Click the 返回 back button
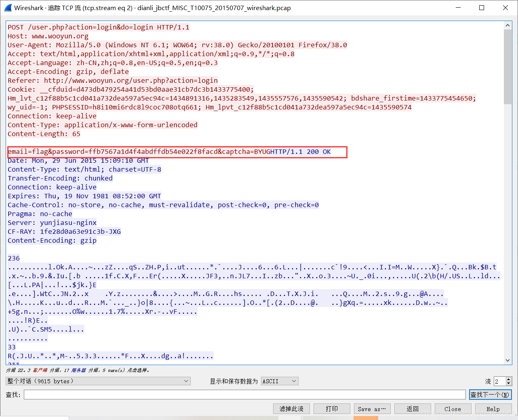 tap(413, 409)
